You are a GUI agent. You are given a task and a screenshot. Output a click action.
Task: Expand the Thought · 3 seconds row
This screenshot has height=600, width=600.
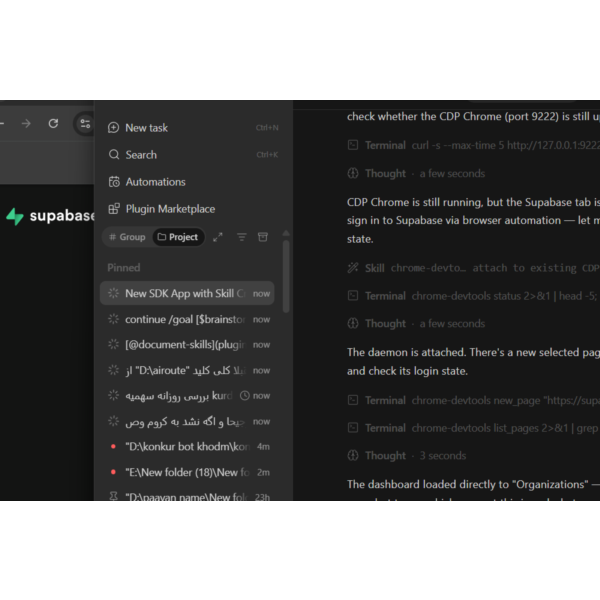pos(407,456)
